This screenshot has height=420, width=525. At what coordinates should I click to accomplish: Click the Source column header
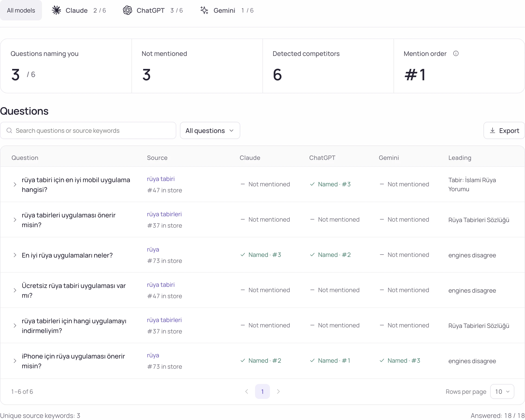point(157,158)
